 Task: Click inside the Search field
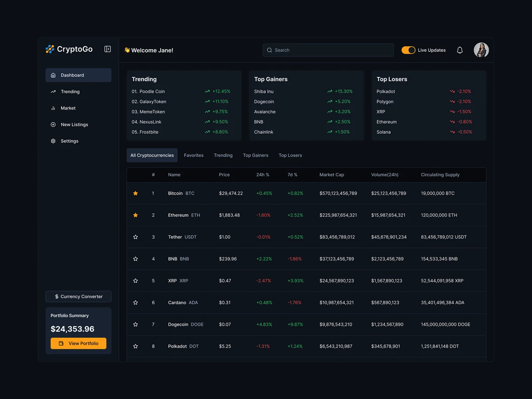pos(328,50)
